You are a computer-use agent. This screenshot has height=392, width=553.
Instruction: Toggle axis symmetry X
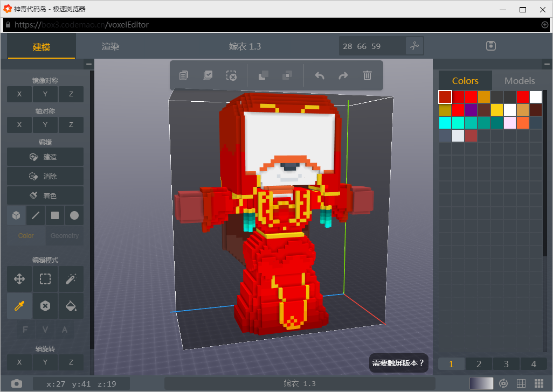pyautogui.click(x=19, y=125)
